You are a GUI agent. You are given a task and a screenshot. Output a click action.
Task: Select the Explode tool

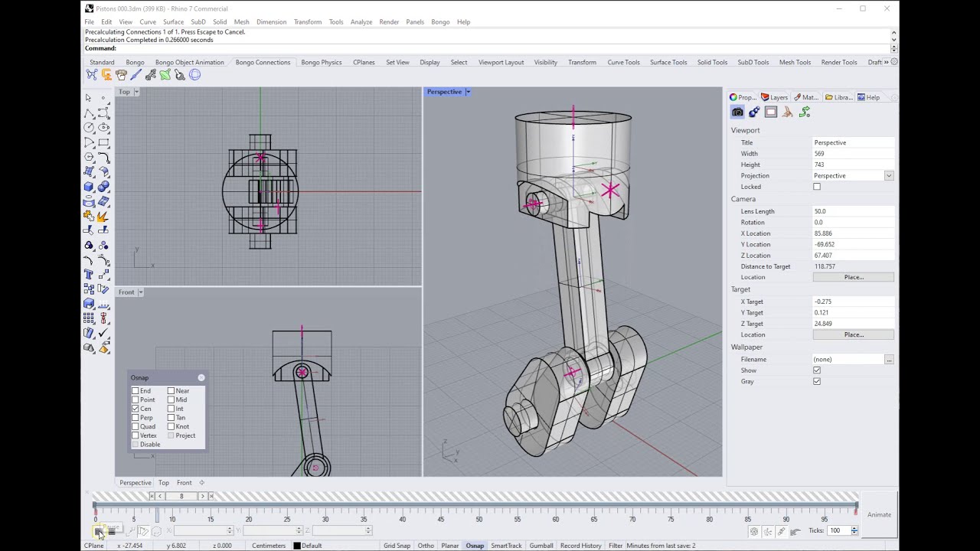[103, 216]
